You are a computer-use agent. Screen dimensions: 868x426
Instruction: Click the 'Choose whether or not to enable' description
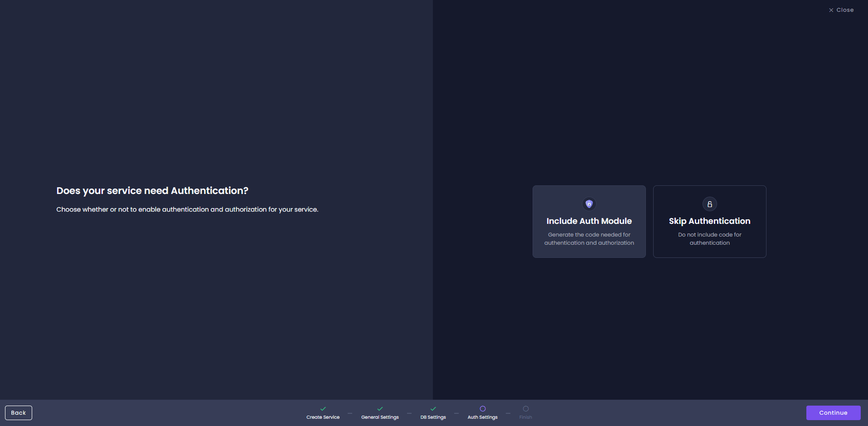point(187,209)
